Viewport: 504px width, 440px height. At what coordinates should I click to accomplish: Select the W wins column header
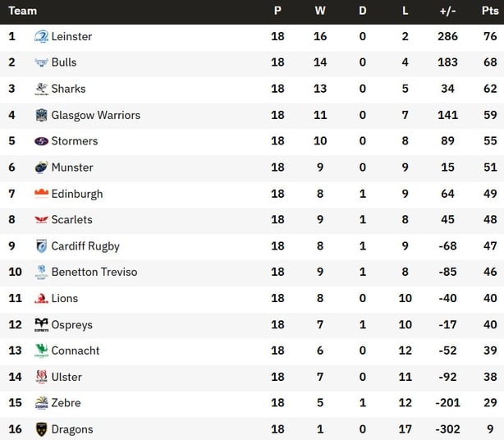click(x=320, y=11)
